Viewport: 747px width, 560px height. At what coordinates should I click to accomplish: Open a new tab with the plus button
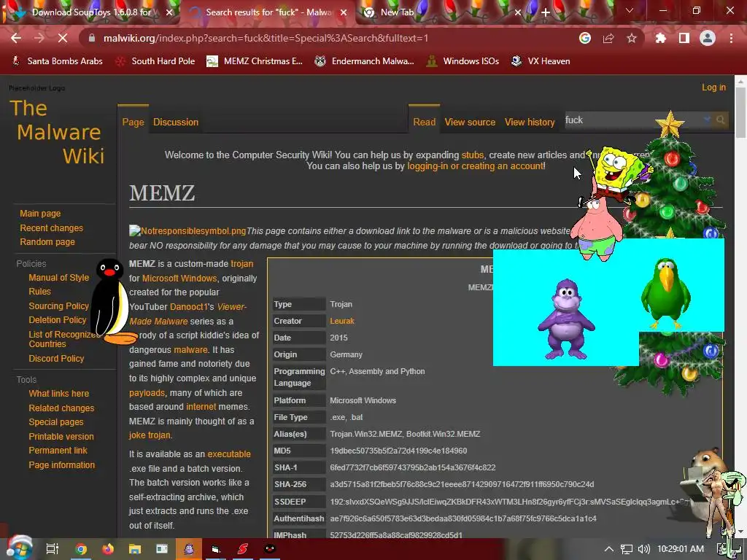click(546, 12)
